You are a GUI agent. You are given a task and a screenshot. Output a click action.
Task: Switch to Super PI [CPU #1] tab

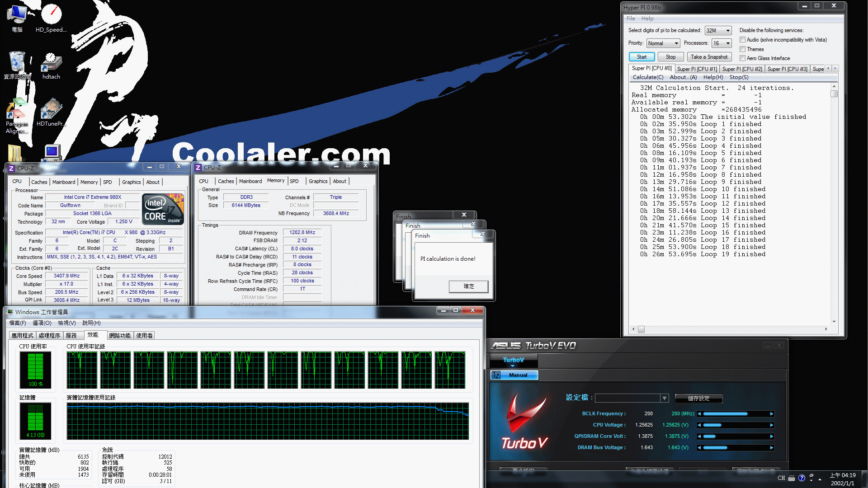(697, 69)
